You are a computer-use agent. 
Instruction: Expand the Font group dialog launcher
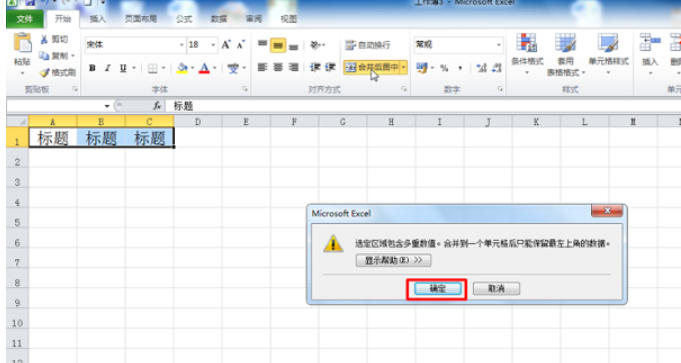click(245, 89)
